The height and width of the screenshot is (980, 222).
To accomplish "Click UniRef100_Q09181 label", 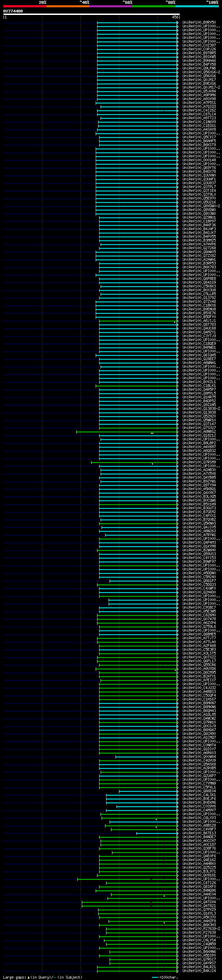I will click(x=199, y=875).
